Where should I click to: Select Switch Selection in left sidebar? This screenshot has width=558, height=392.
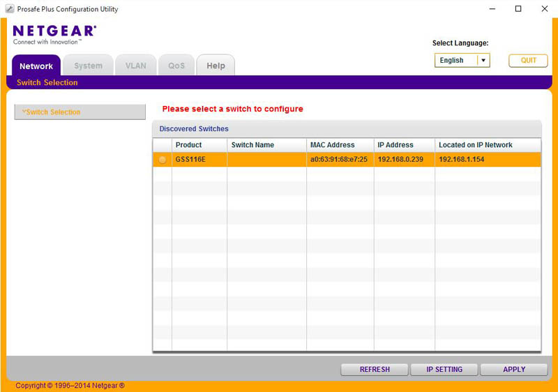pyautogui.click(x=80, y=112)
